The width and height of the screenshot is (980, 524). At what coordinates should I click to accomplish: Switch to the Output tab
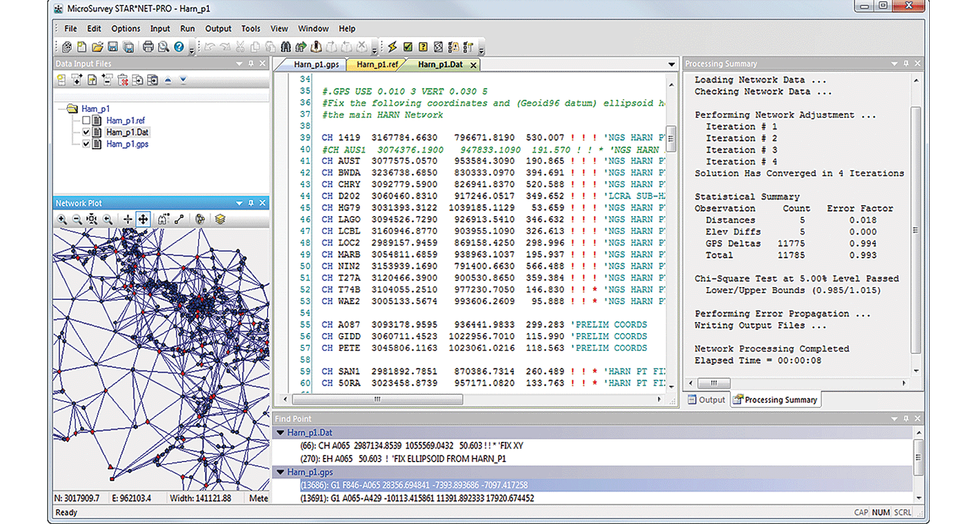coord(707,400)
